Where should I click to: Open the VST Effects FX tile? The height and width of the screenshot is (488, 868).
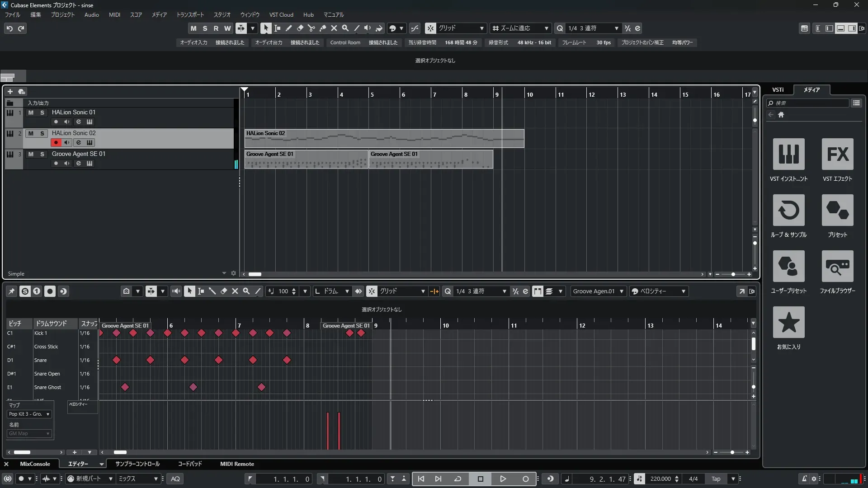coord(837,154)
